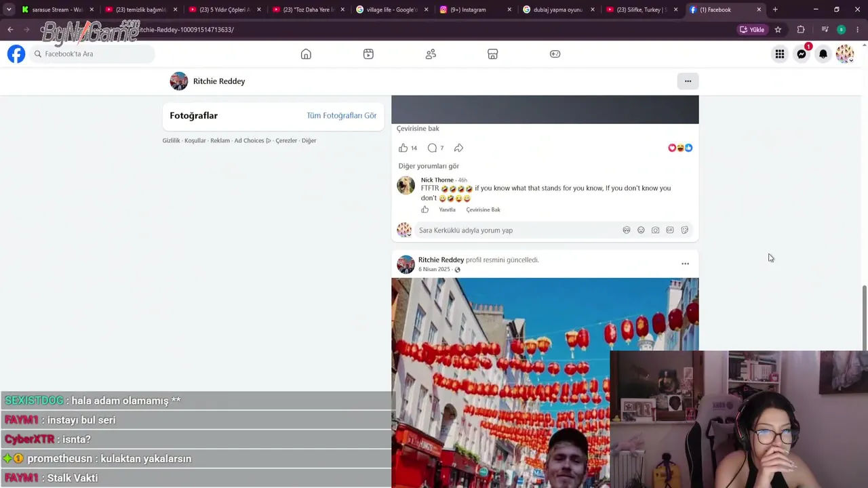
Task: Like the post with 14 likes
Action: (x=403, y=148)
